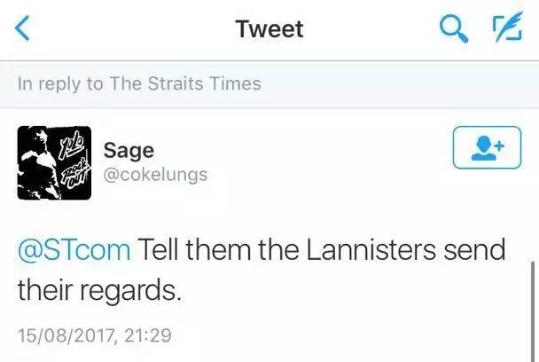Tap the @STcom mention link
Image resolution: width=539 pixels, height=362 pixels.
(74, 250)
